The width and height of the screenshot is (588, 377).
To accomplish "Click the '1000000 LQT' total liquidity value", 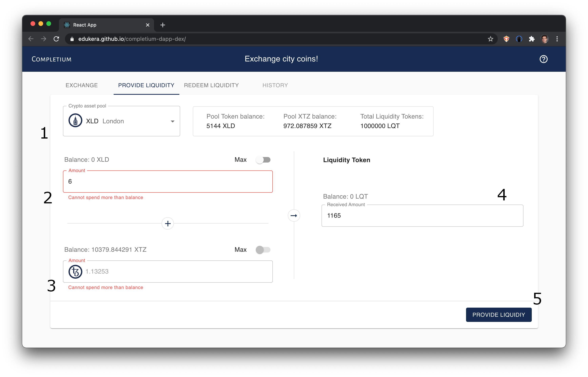I will coord(380,126).
